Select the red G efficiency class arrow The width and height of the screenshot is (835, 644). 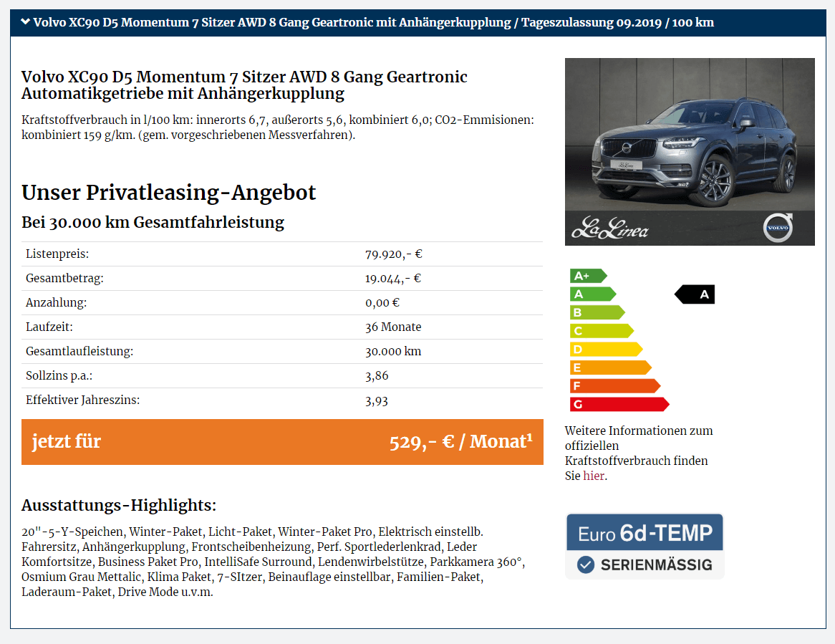tap(619, 404)
